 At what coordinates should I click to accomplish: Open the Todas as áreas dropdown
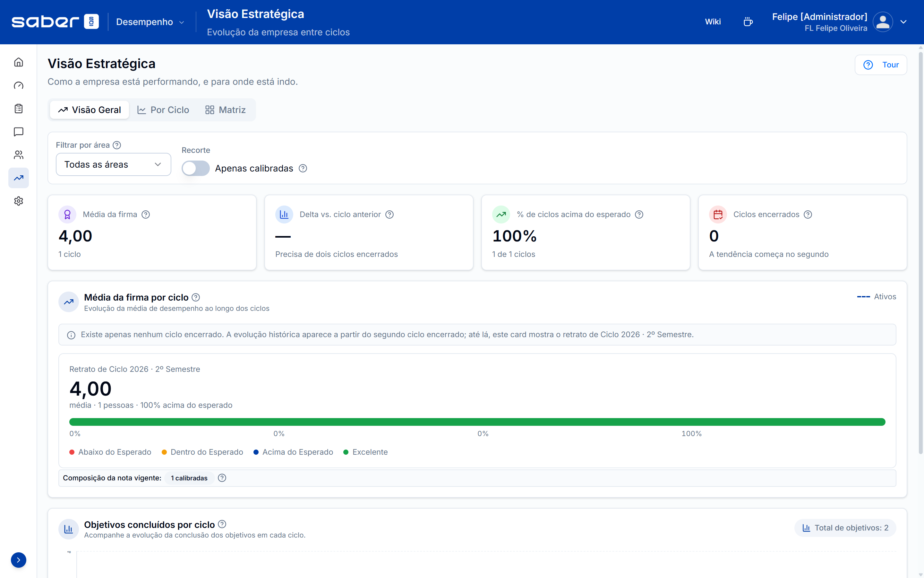click(x=113, y=164)
